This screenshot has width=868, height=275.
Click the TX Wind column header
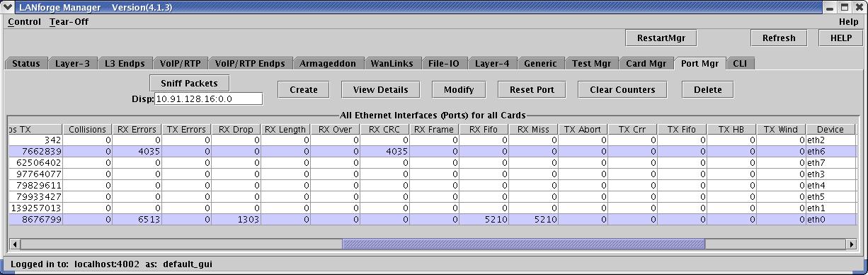[x=781, y=129]
